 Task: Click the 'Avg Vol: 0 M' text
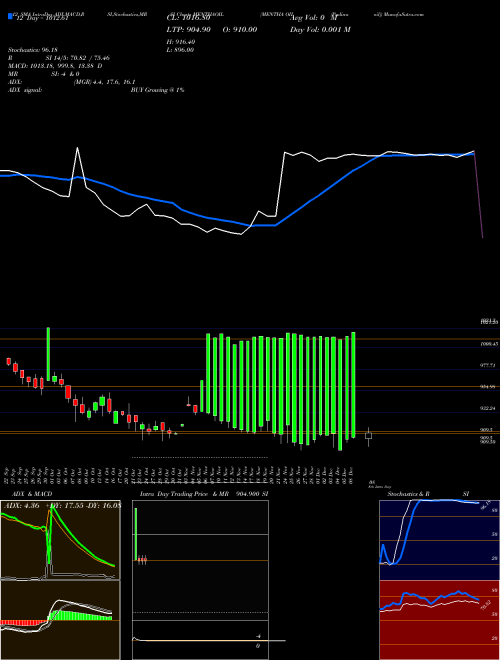[314, 18]
